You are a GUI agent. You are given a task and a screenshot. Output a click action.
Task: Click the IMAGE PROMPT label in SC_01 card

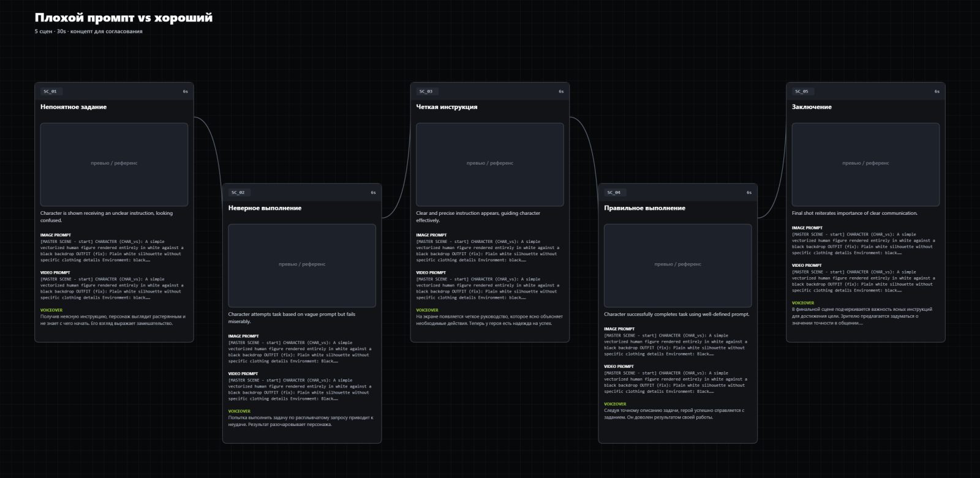tap(56, 235)
